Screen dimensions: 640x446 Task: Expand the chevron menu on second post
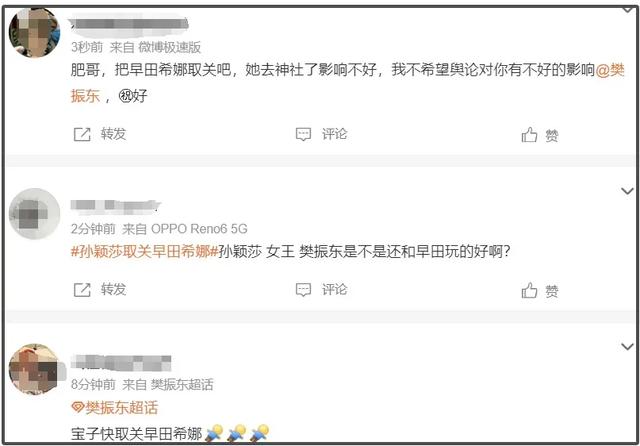[627, 191]
